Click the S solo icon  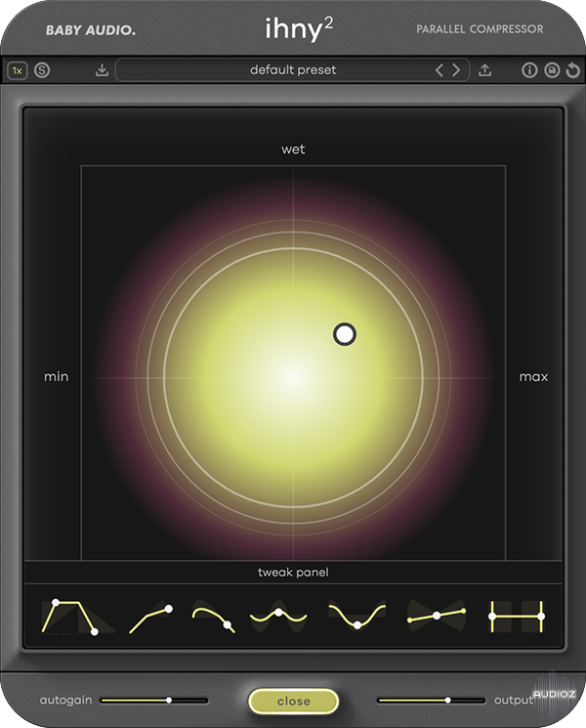42,70
